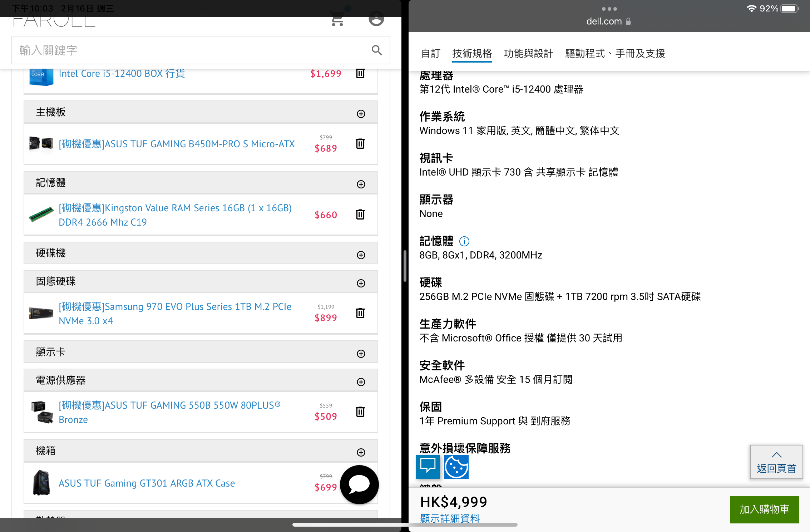Screen dimensions: 810x532
Task: Delete the ASUS 550B power supply
Action: click(x=360, y=412)
